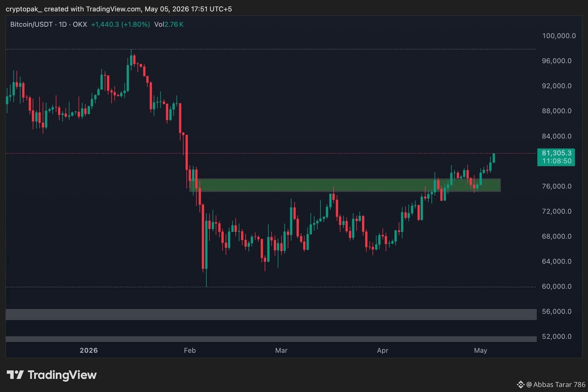Click the Bitcoin/USDT symbol title
This screenshot has height=392, width=588.
click(x=31, y=24)
